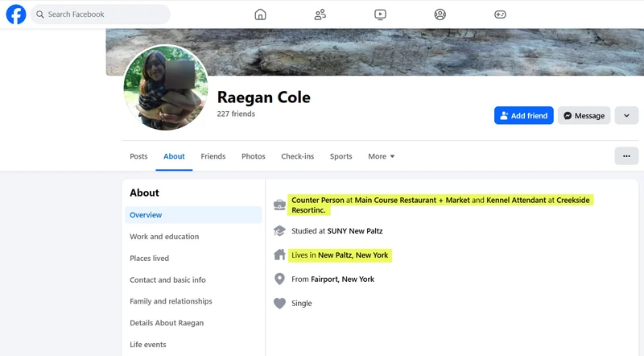Open the Friends icon in top navigation
The height and width of the screenshot is (356, 644).
click(x=320, y=14)
